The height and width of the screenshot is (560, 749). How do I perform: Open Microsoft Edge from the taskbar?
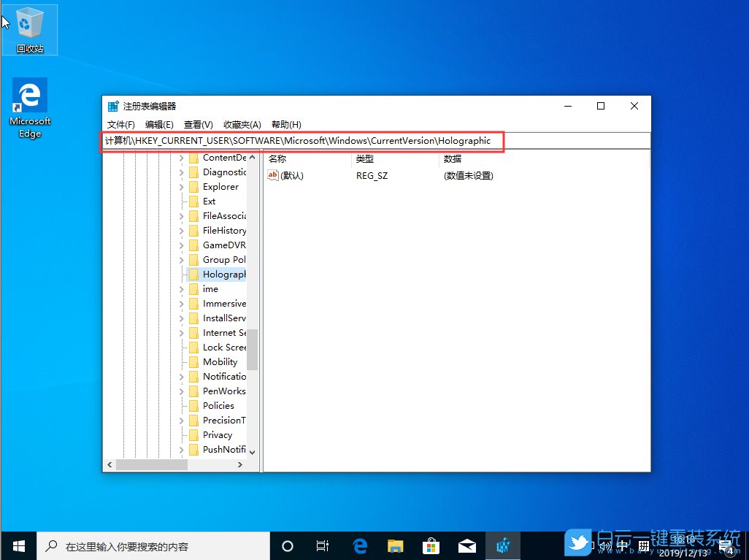[359, 545]
